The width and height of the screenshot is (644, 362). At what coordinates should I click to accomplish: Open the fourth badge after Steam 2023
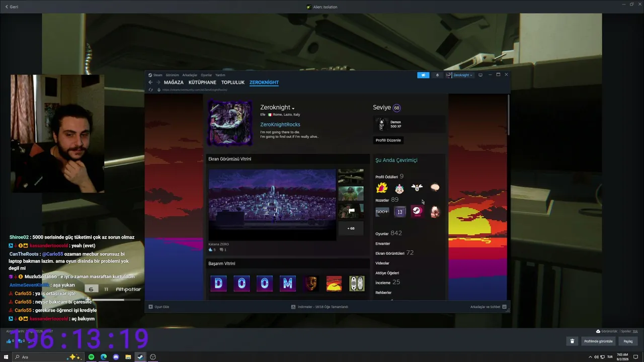(x=435, y=212)
